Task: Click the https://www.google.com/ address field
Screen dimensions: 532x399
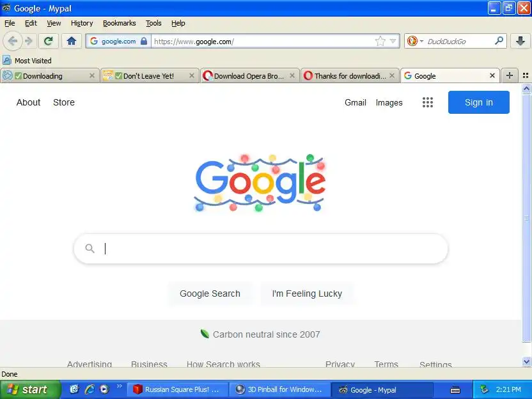Action: [x=262, y=42]
